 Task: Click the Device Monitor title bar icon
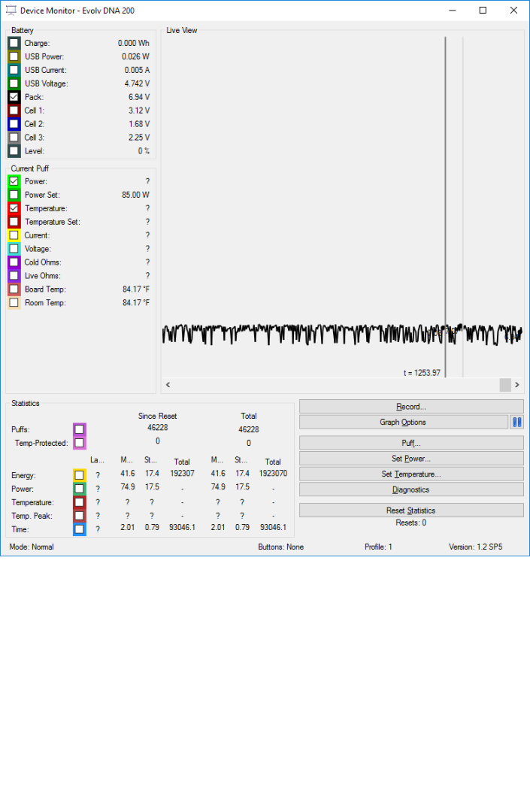click(x=11, y=11)
